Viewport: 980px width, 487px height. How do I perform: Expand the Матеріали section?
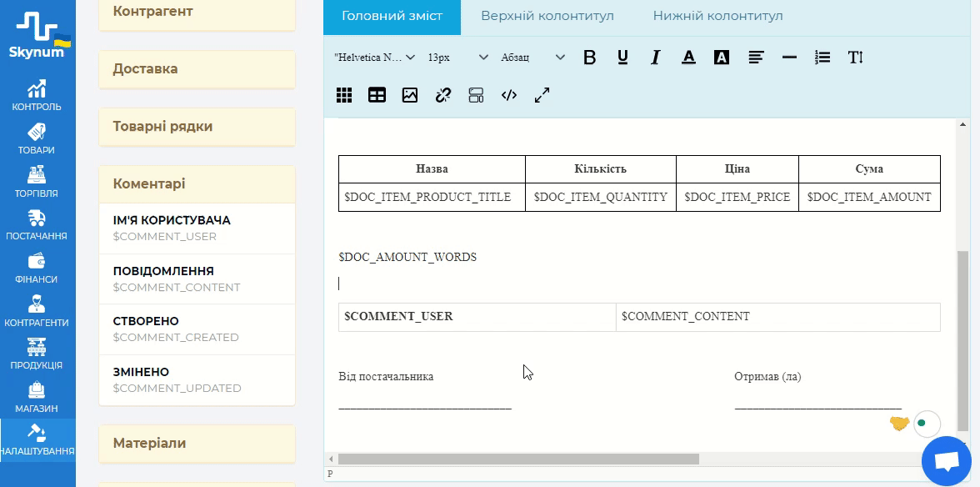[x=197, y=444]
